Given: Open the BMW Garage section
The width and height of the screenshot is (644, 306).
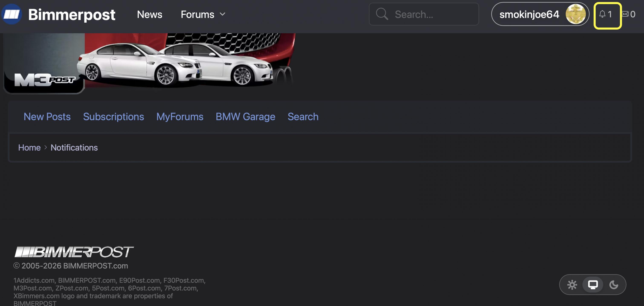Looking at the screenshot, I should [x=245, y=117].
